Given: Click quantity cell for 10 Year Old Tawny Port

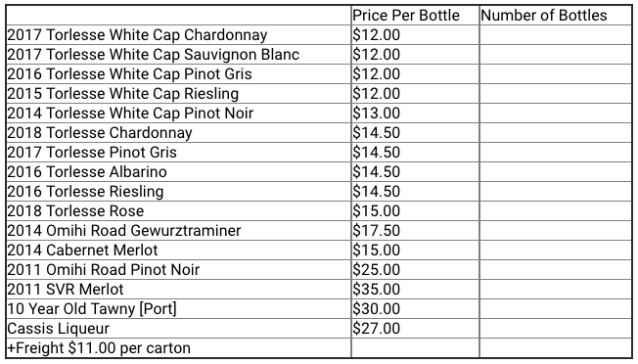Looking at the screenshot, I should tap(556, 308).
